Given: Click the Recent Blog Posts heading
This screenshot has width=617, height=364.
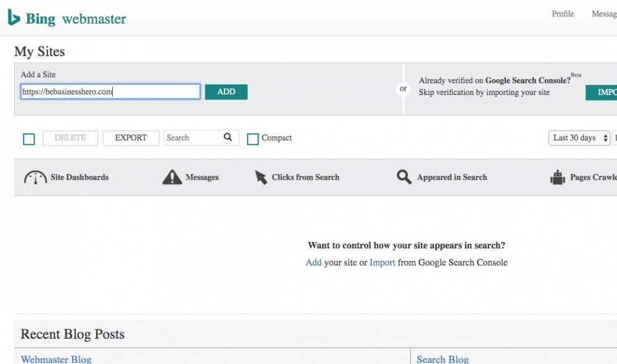Looking at the screenshot, I should coord(72,334).
